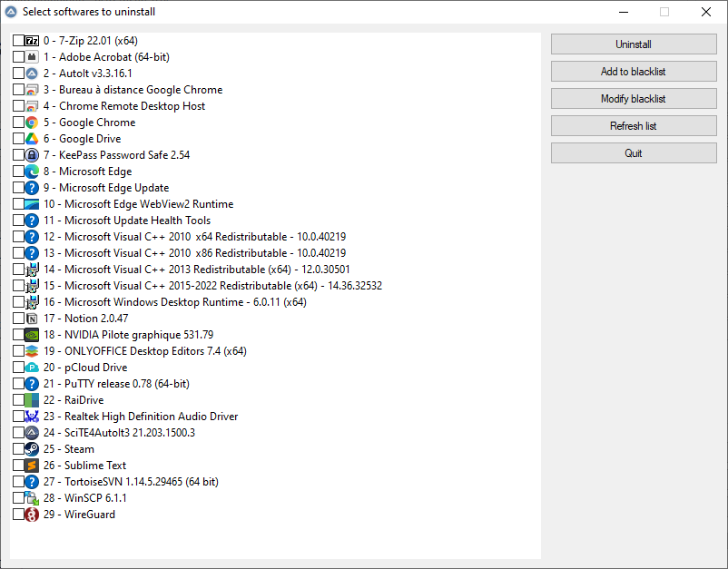Click the Steam icon

[32, 449]
